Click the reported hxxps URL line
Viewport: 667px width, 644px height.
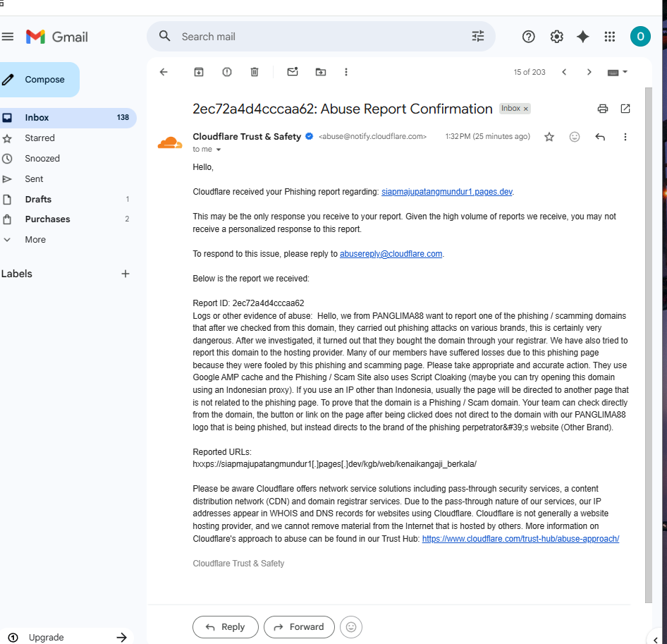click(334, 464)
